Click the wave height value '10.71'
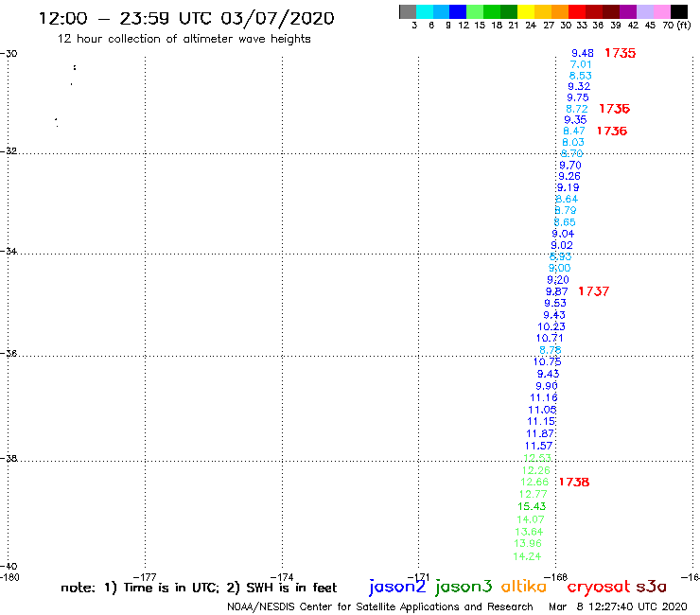 [x=550, y=339]
